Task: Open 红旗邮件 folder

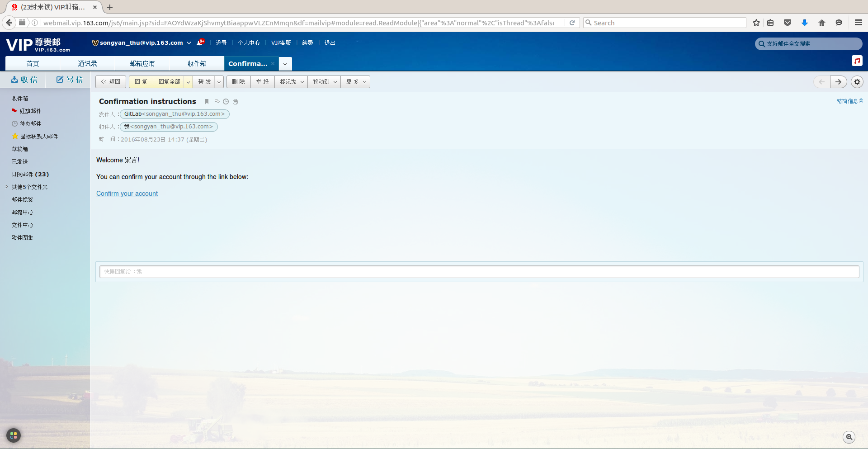Action: point(30,111)
